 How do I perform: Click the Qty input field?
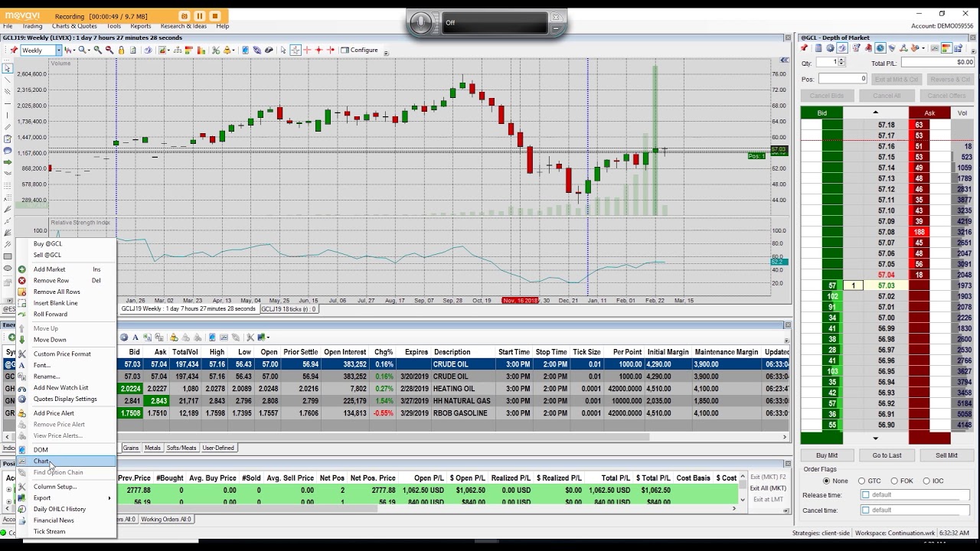click(x=826, y=63)
